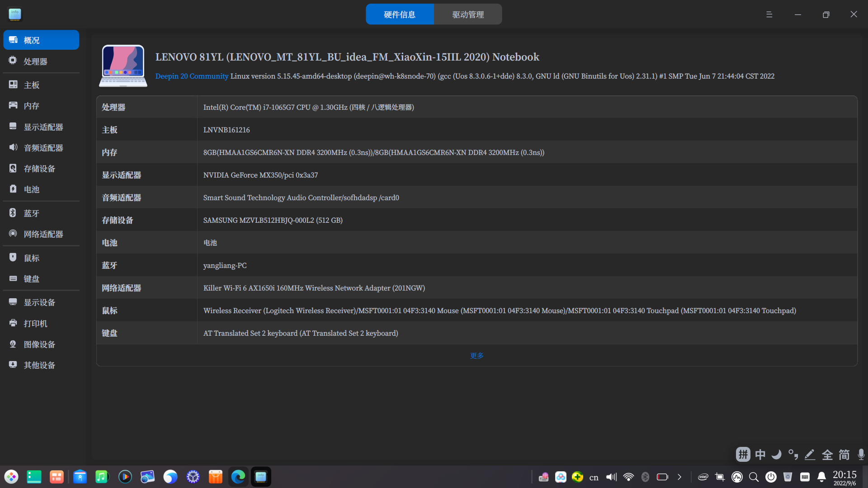Select 存储设备 storage sidebar item
868x488 pixels.
click(x=39, y=169)
